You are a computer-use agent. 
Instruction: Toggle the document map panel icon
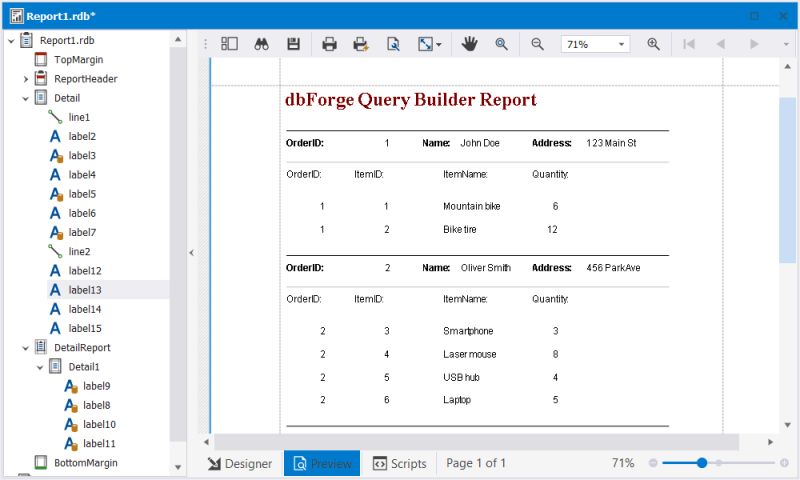tap(229, 44)
